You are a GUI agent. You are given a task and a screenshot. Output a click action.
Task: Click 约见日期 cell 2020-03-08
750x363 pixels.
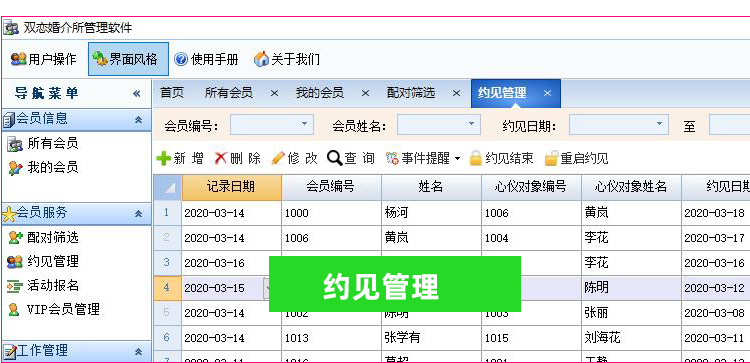(716, 313)
